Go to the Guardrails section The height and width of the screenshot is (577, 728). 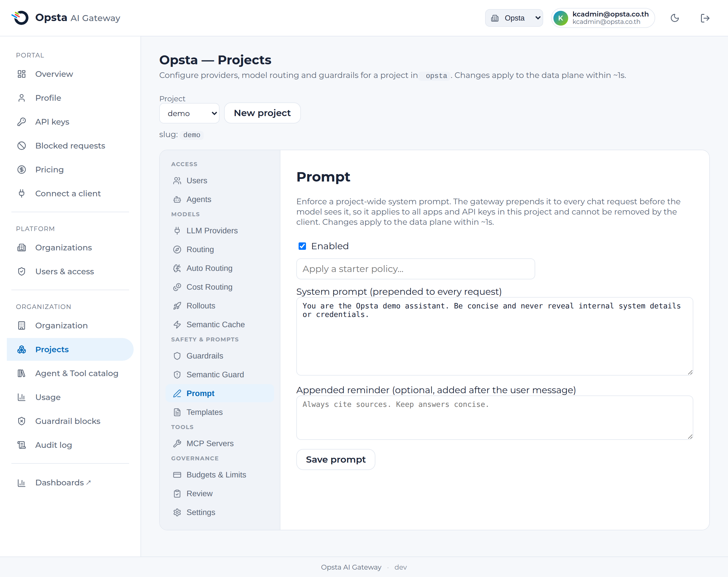(220, 356)
